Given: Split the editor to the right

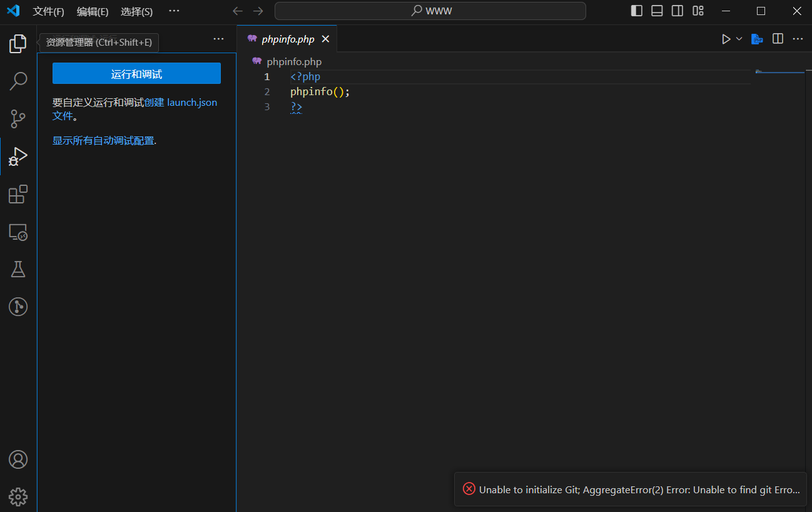Looking at the screenshot, I should (x=778, y=39).
